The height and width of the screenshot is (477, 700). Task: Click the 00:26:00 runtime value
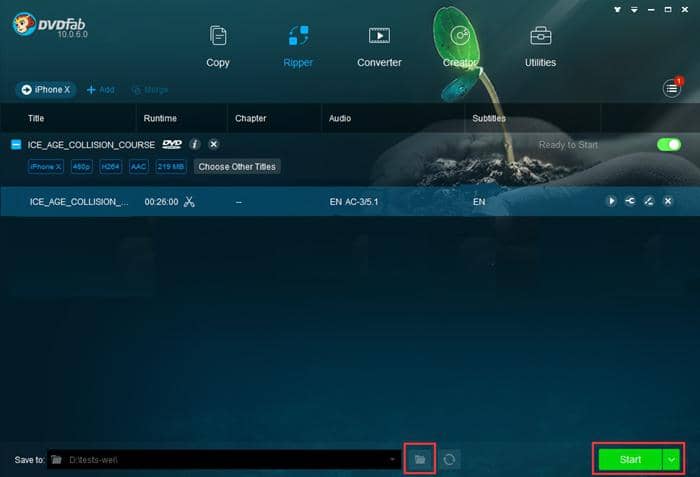tap(161, 202)
